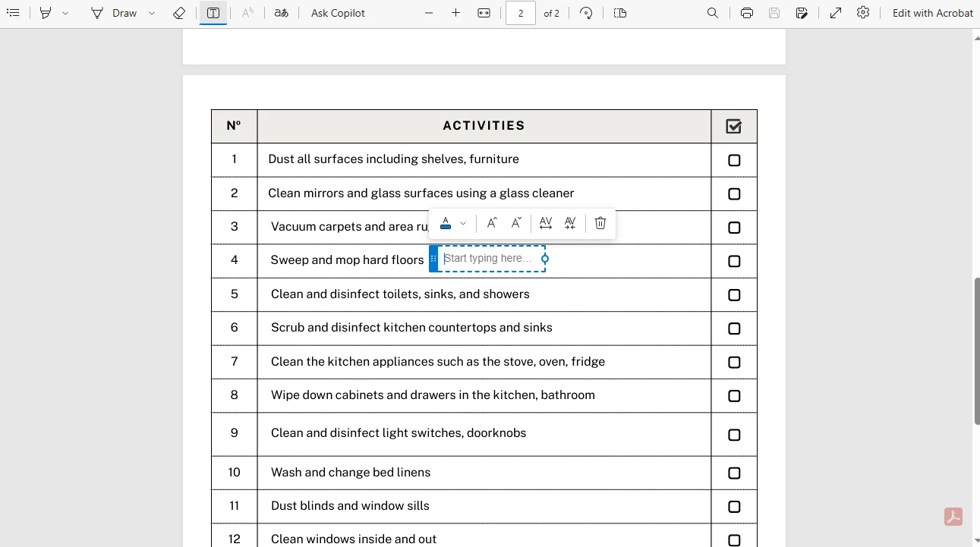Zoom out using the minus icon
980x547 pixels.
(429, 13)
